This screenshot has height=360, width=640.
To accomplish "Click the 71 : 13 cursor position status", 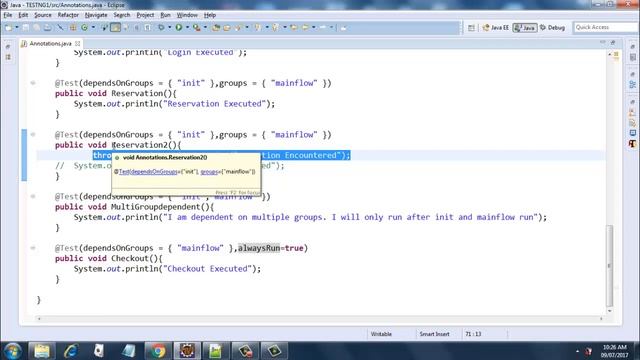I will (473, 334).
